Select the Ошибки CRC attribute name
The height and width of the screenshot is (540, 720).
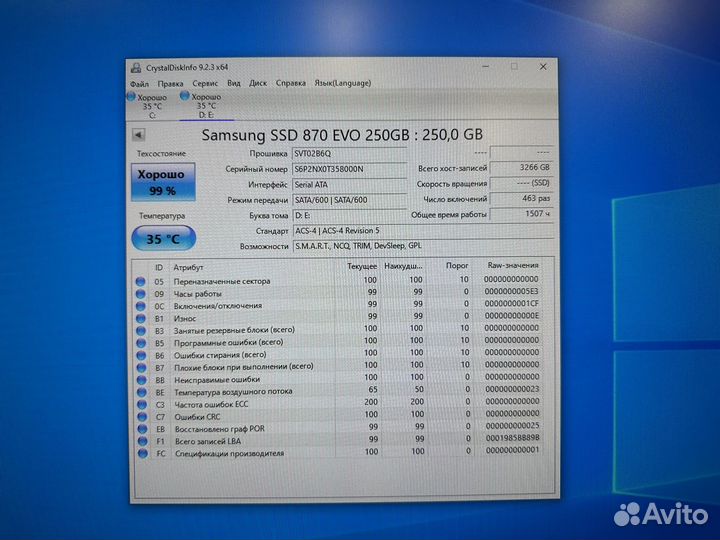(197, 417)
